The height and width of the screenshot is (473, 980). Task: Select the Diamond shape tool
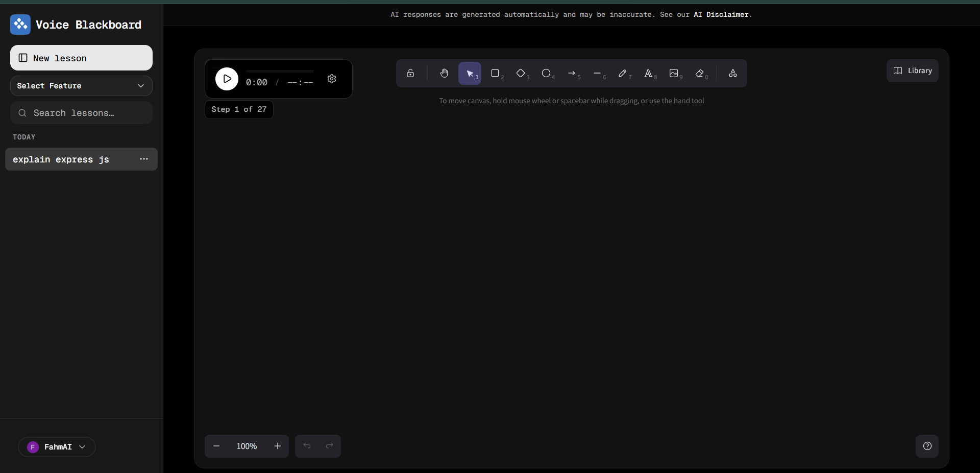(521, 73)
